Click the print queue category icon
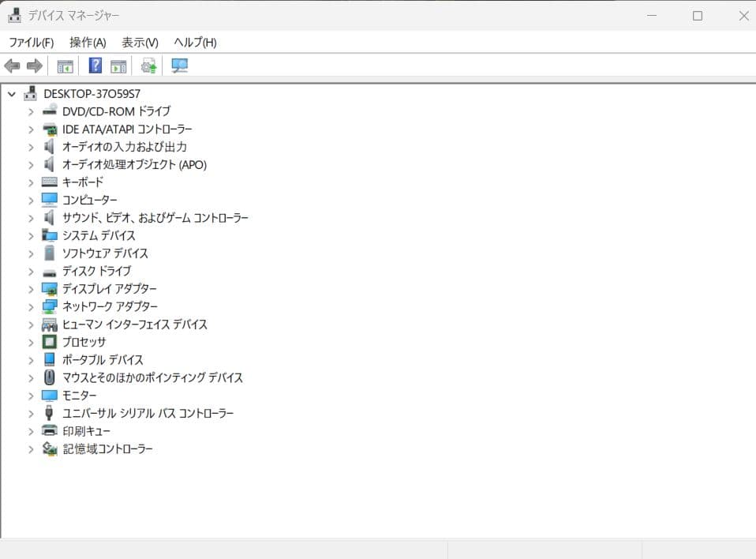The image size is (756, 559). click(x=49, y=430)
